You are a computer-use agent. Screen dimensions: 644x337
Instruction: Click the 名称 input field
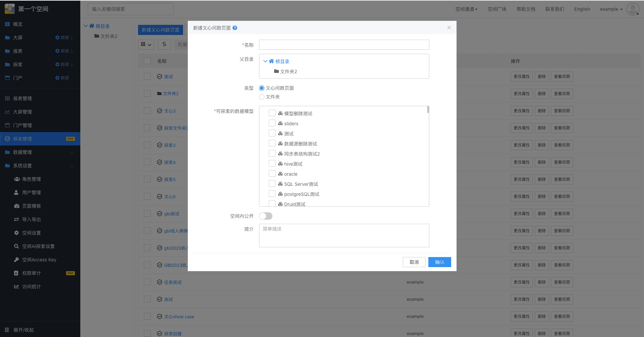(344, 45)
